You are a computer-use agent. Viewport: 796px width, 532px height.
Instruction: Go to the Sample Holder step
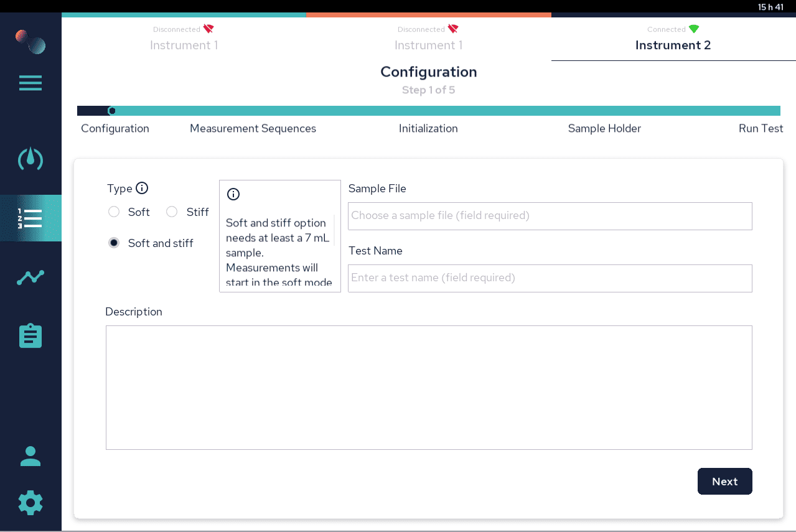tap(604, 128)
